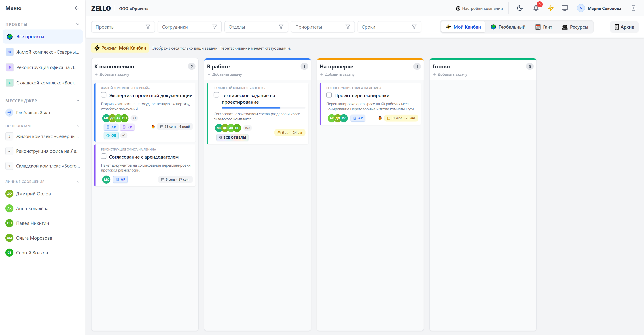Screen dimensions: 644x335
Task: Open notifications bell with 5 badge
Action: [536, 8]
